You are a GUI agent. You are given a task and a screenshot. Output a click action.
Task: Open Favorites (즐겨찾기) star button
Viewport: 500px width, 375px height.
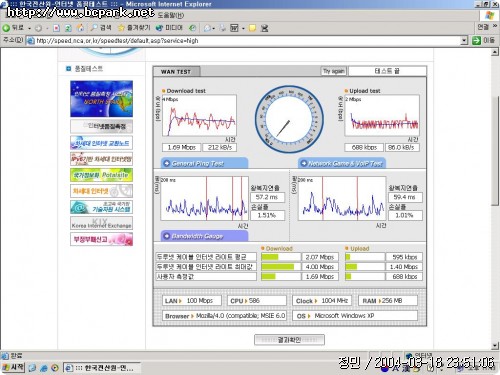point(134,28)
